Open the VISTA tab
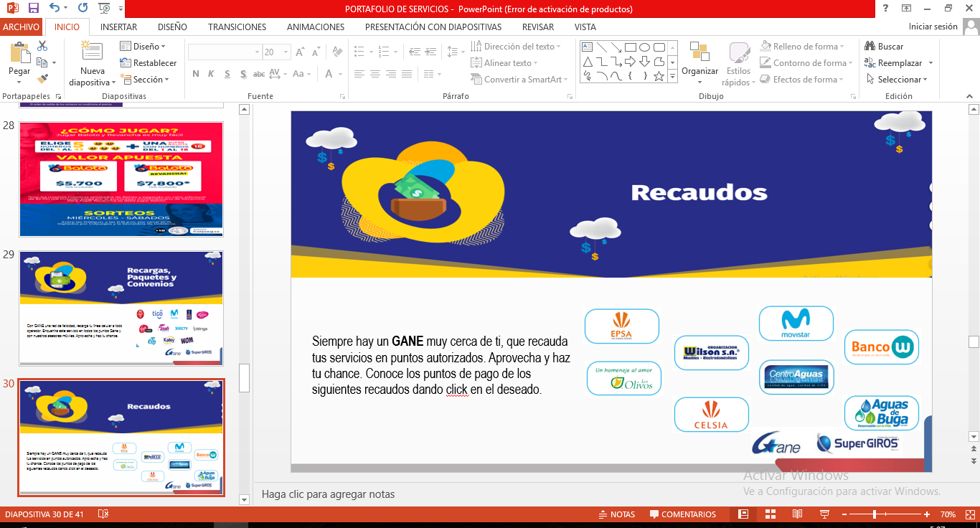 click(x=585, y=27)
